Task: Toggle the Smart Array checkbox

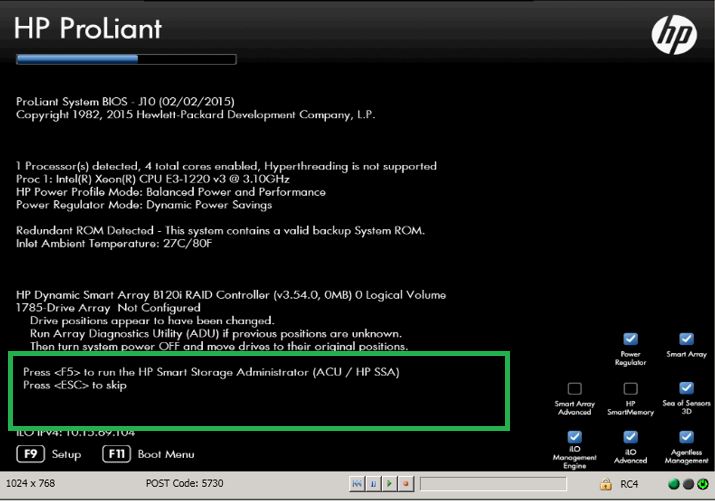Action: (686, 339)
